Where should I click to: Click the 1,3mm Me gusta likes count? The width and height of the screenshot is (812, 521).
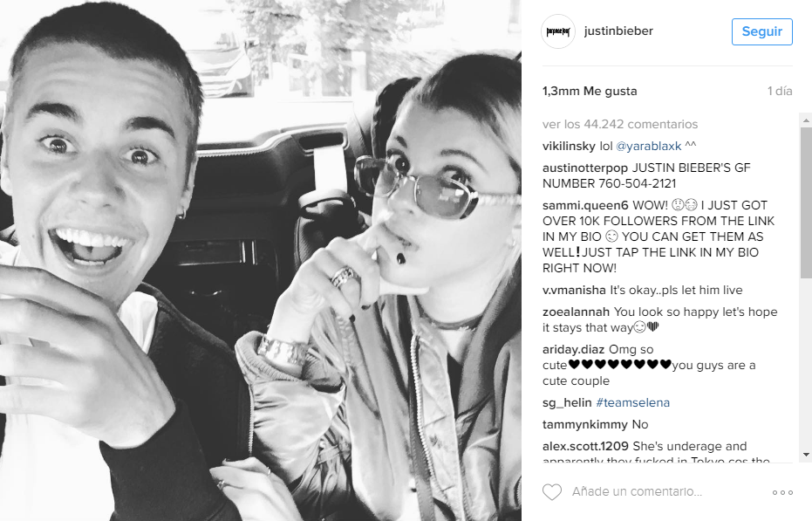[x=590, y=92]
